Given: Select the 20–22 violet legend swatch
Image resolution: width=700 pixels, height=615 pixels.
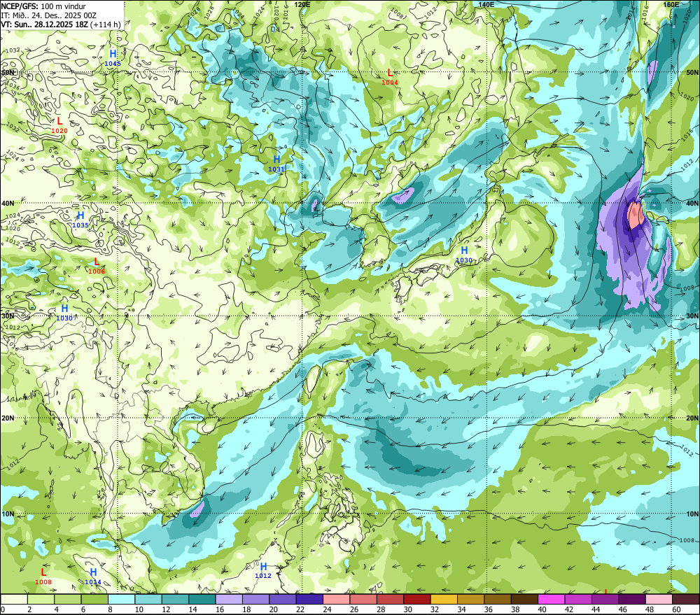Looking at the screenshot, I should (x=283, y=599).
